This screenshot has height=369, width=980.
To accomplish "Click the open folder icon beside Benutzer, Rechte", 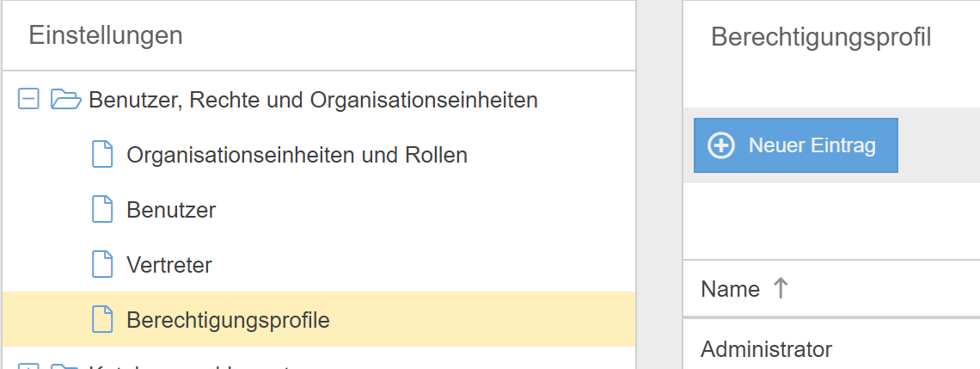I will (65, 100).
